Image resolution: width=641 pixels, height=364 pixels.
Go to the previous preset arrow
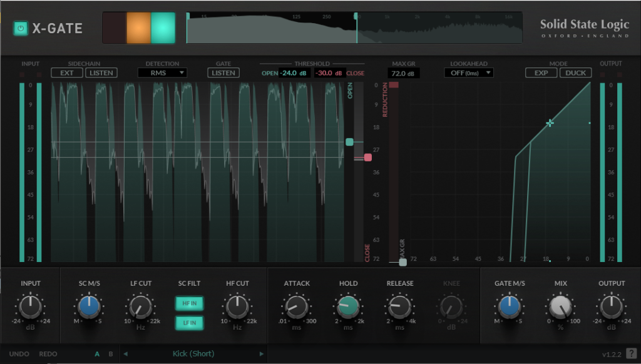(125, 354)
